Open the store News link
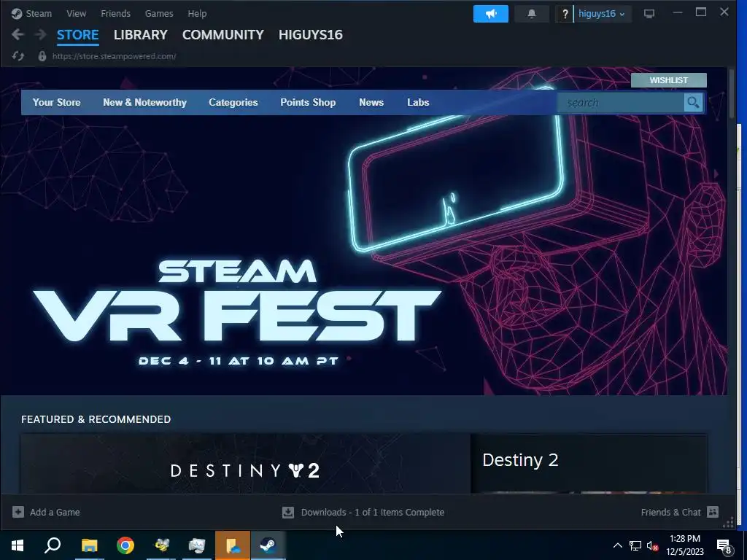Viewport: 747px width, 560px height. [x=371, y=102]
